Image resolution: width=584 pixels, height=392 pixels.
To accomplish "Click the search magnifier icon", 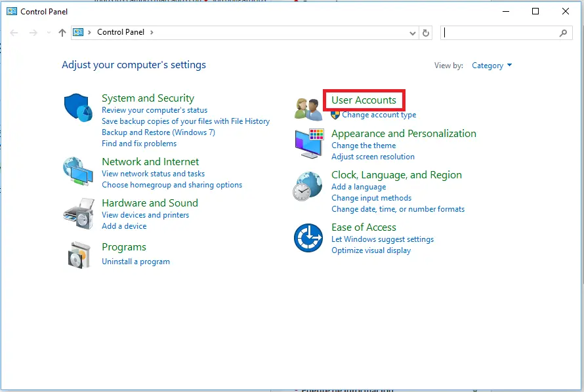I will (x=563, y=33).
